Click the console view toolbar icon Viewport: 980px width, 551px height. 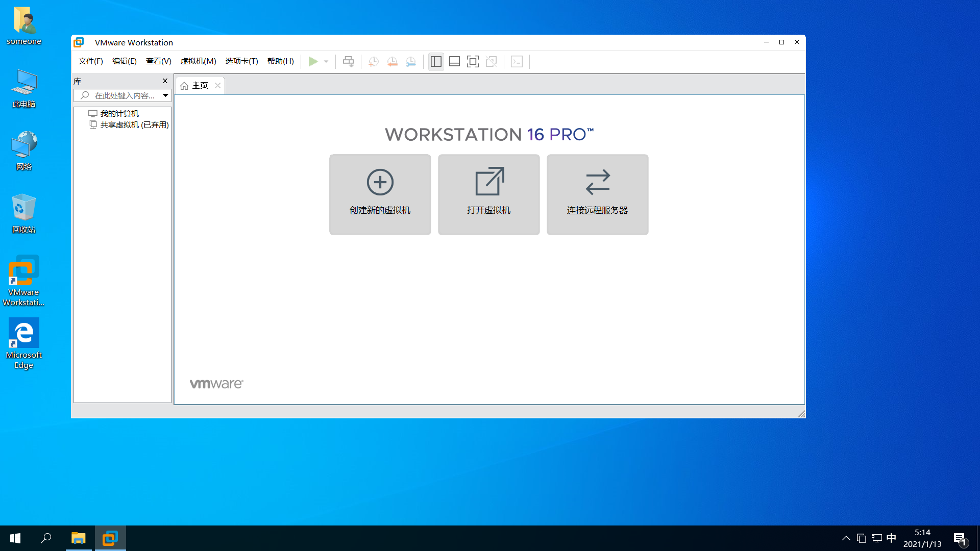tap(517, 62)
